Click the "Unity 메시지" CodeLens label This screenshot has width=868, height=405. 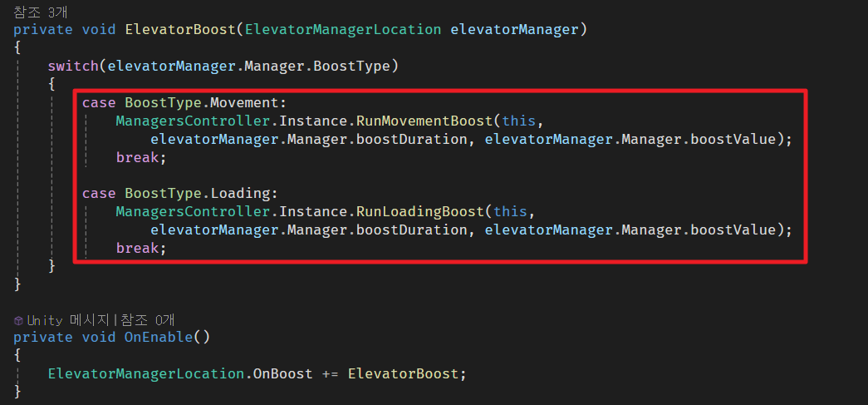71,320
